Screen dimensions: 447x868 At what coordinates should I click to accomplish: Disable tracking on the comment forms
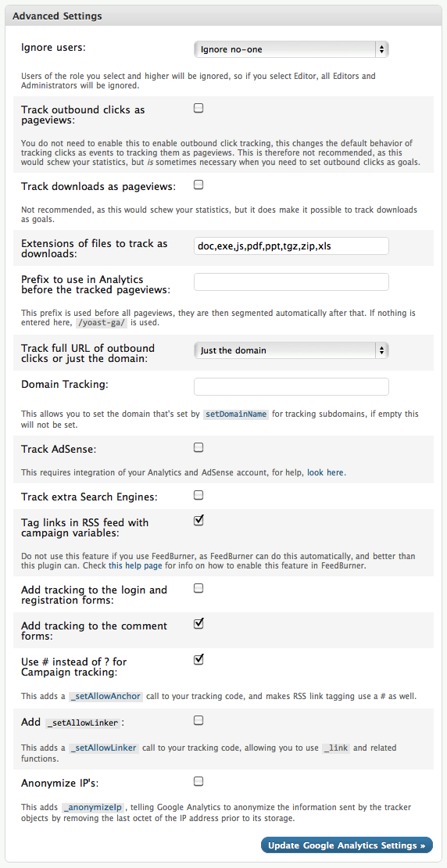(198, 624)
